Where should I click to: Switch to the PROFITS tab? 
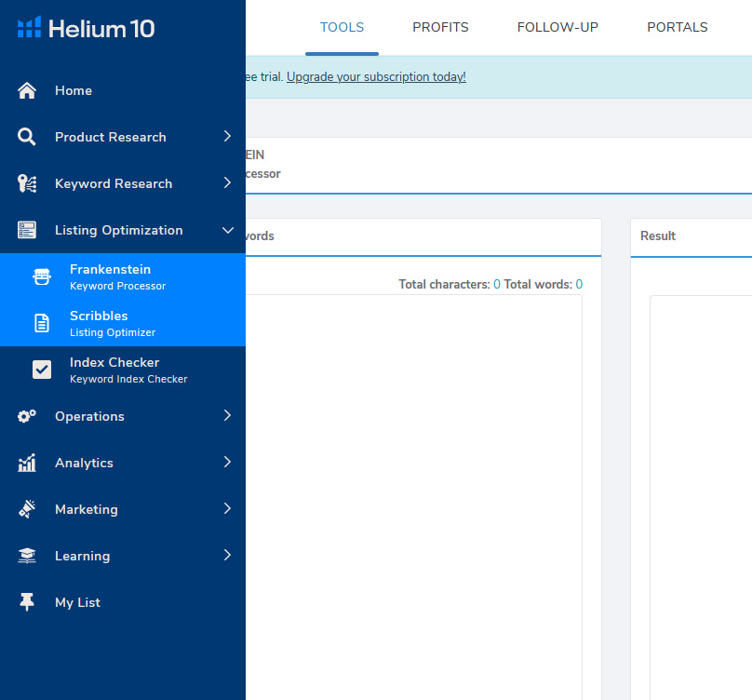440,27
